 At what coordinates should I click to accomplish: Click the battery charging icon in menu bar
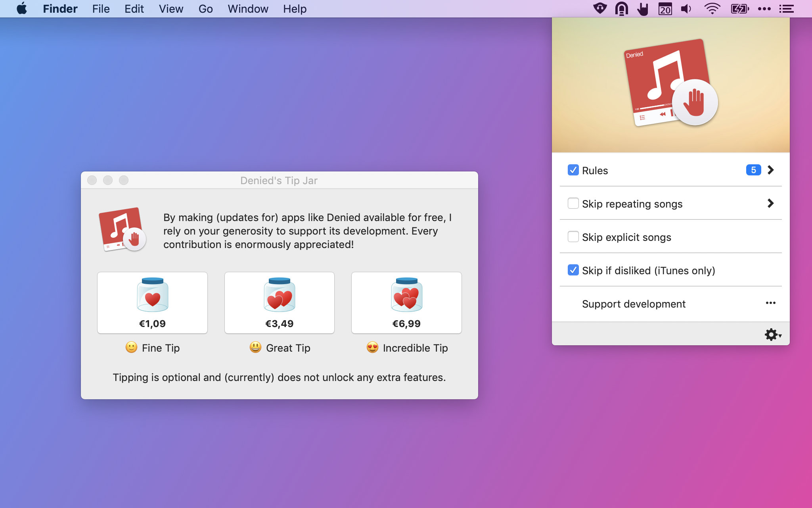pyautogui.click(x=739, y=8)
